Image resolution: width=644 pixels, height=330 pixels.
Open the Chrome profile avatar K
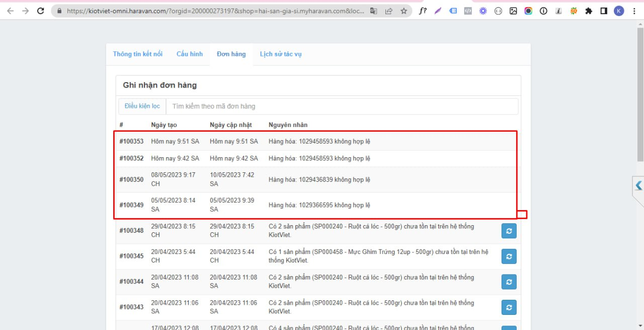619,11
